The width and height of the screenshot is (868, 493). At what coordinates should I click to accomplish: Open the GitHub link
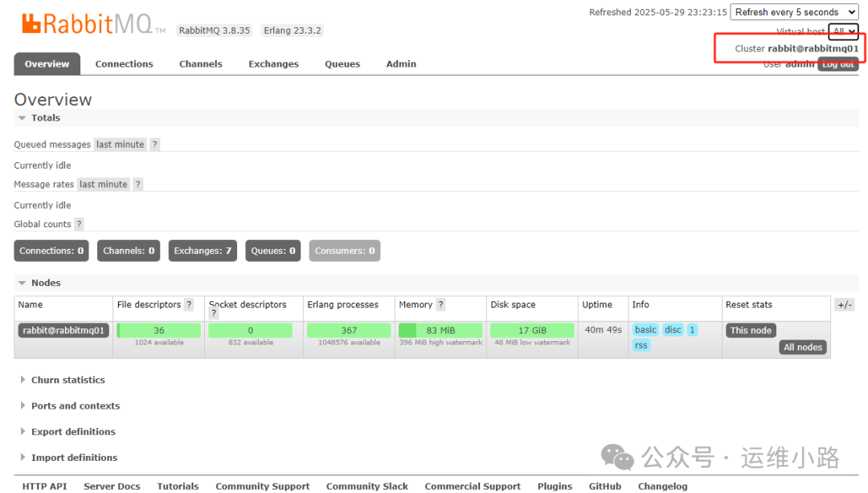point(605,487)
